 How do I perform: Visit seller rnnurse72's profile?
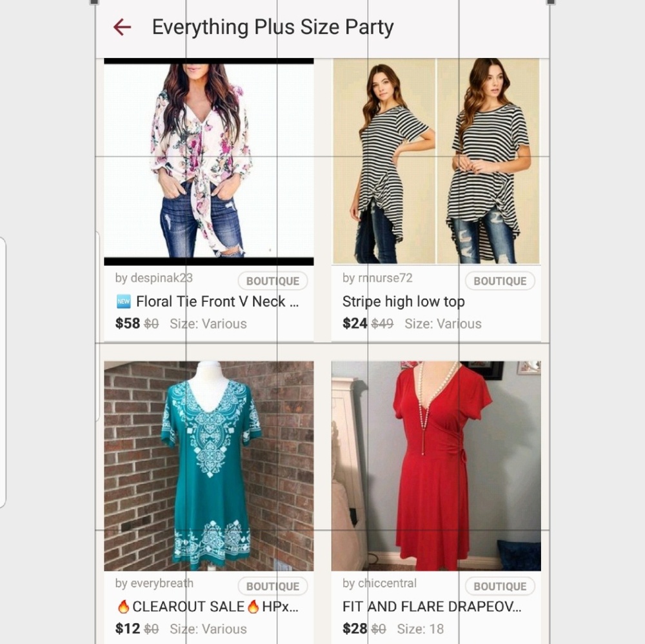[x=377, y=278]
